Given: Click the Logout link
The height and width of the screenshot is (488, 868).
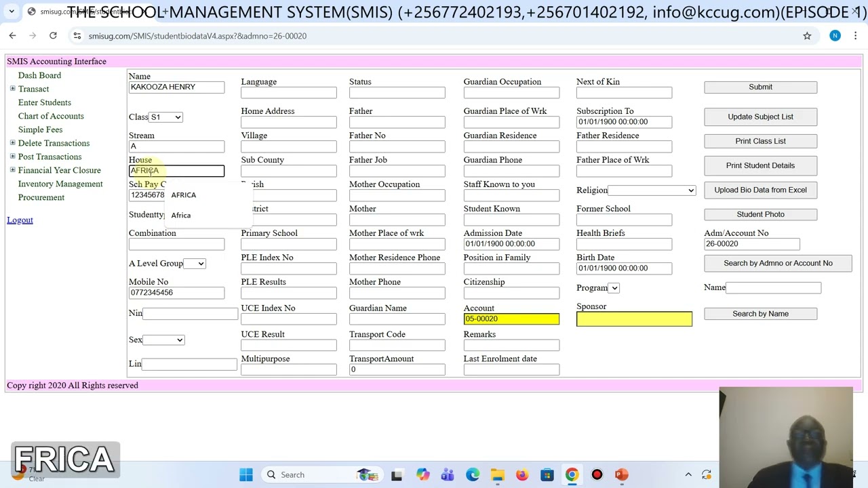Looking at the screenshot, I should (20, 220).
